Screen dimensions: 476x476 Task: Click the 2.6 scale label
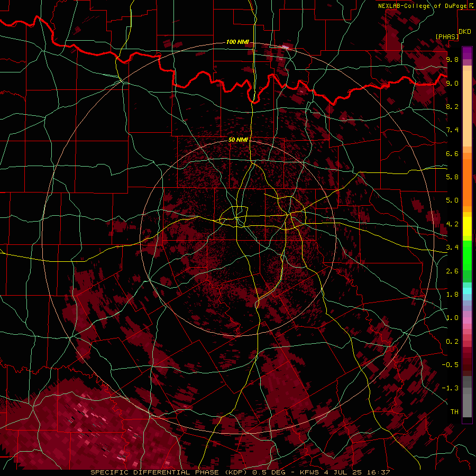tap(452, 271)
